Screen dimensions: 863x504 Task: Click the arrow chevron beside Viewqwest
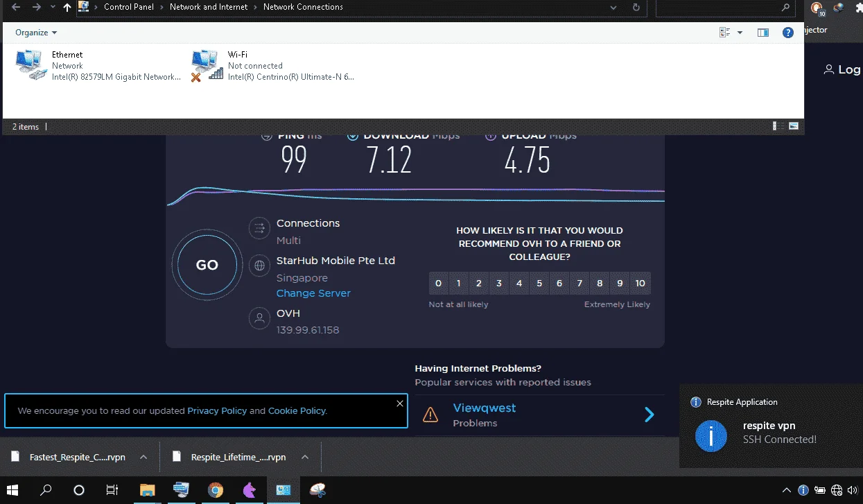(x=650, y=415)
